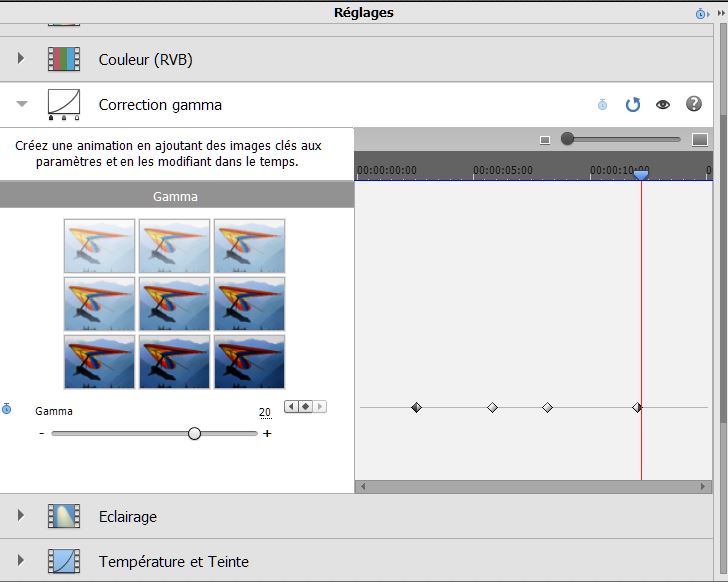Image resolution: width=728 pixels, height=582 pixels.
Task: Collapse the Correction gamma section
Action: (x=21, y=104)
